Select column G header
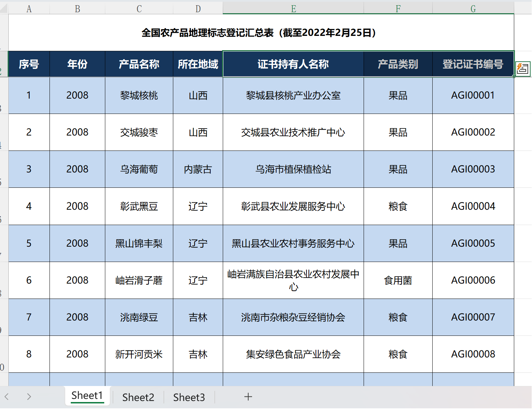The width and height of the screenshot is (532, 409). pyautogui.click(x=473, y=9)
